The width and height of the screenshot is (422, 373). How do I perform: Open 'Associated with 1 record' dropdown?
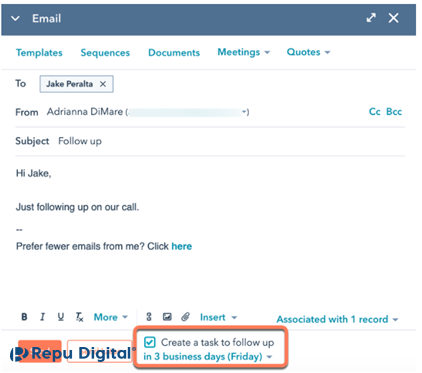point(337,319)
